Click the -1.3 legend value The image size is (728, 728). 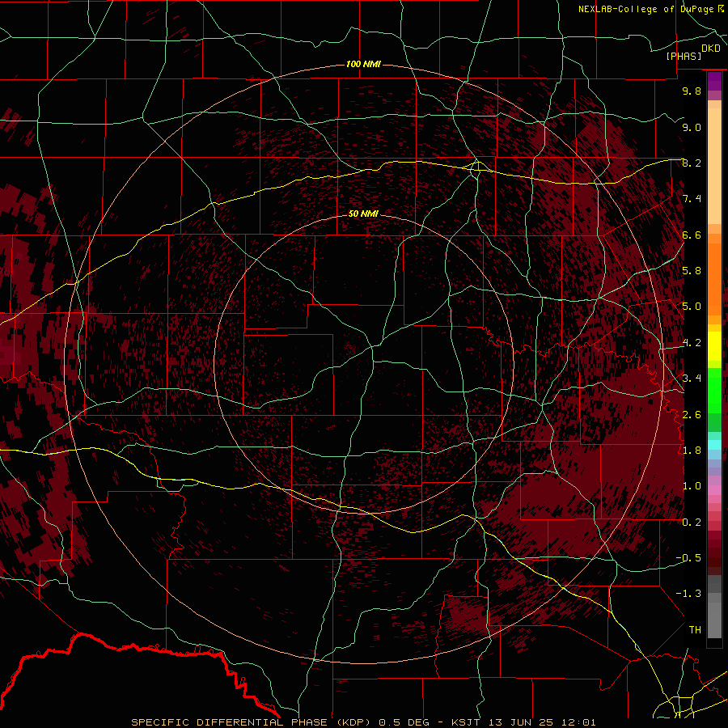point(688,594)
